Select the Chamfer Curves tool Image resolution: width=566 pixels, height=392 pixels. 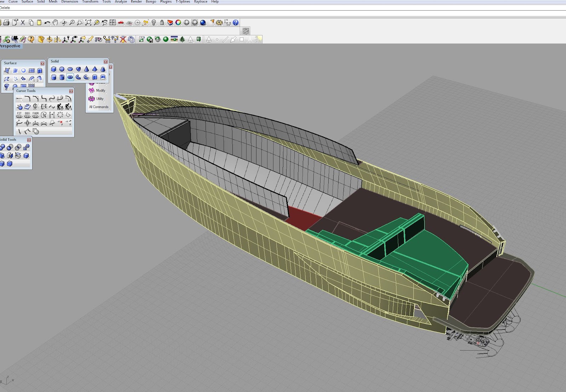click(x=35, y=99)
